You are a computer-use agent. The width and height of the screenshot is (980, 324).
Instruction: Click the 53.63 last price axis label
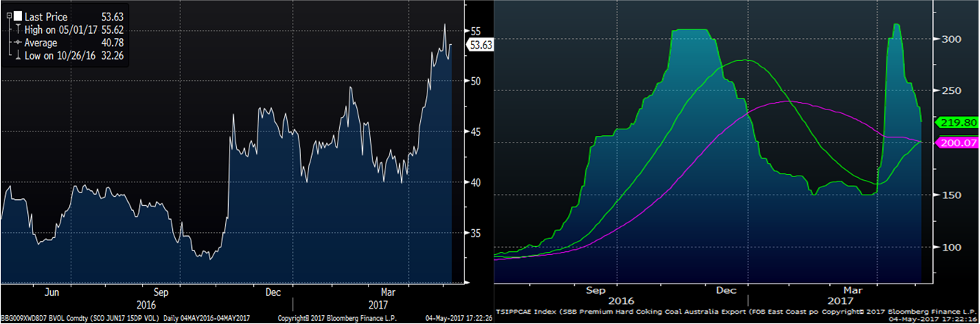pyautogui.click(x=480, y=44)
